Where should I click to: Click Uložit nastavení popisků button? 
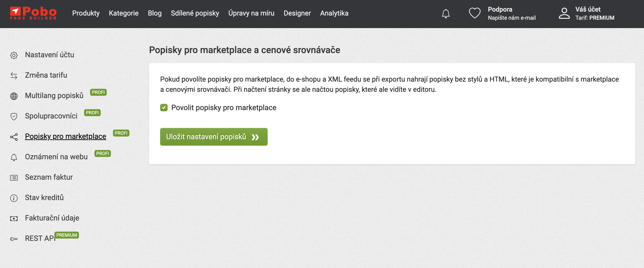pyautogui.click(x=214, y=137)
